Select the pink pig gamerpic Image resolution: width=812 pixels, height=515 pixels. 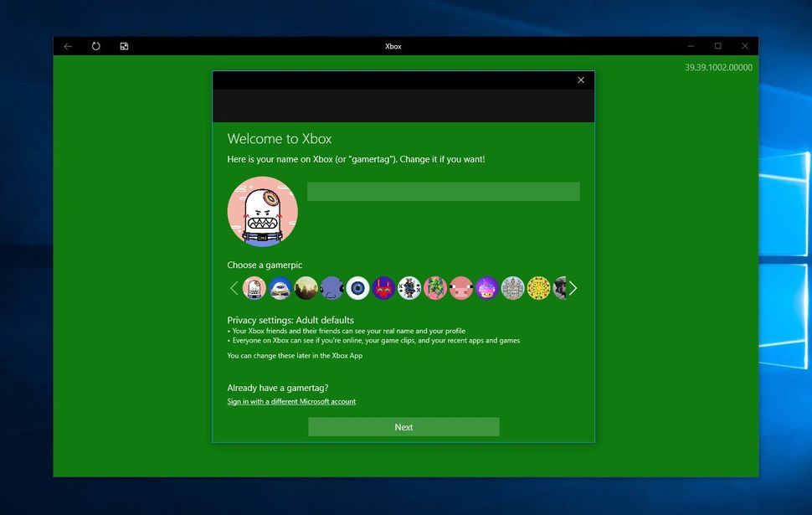click(460, 288)
